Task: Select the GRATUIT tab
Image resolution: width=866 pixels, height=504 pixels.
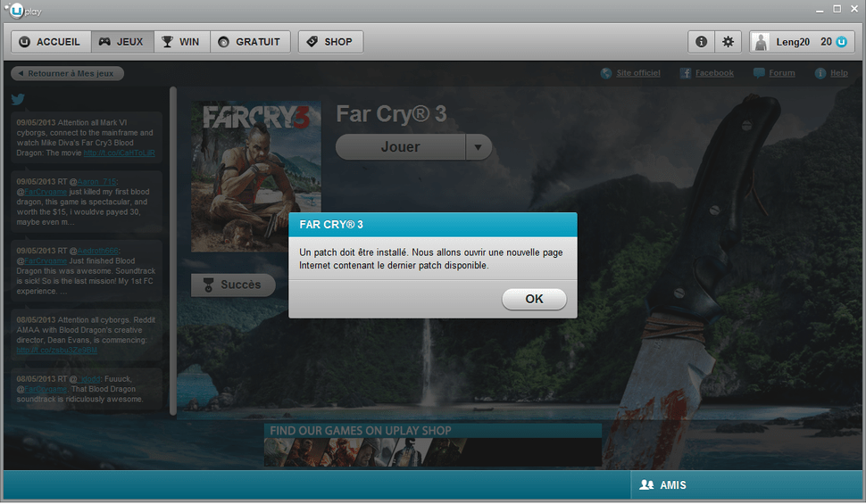Action: click(250, 42)
